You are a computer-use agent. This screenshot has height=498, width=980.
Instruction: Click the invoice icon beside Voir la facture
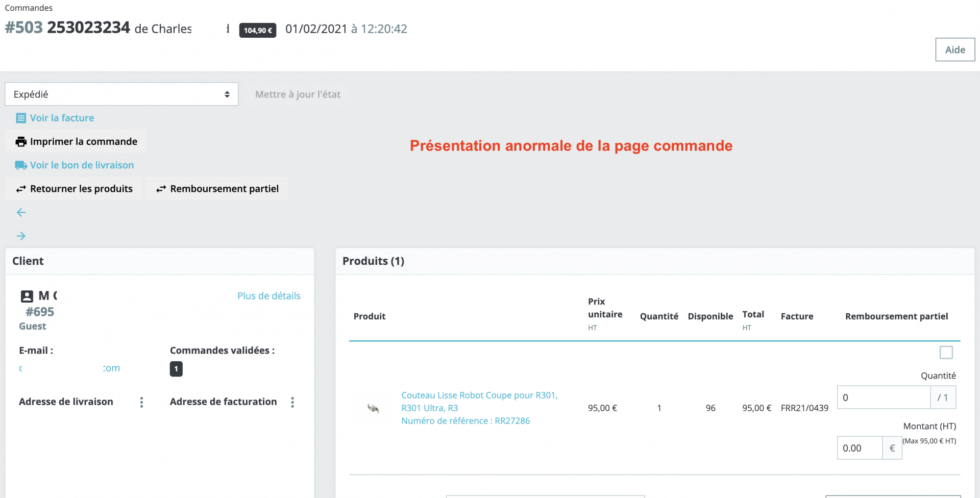click(21, 118)
